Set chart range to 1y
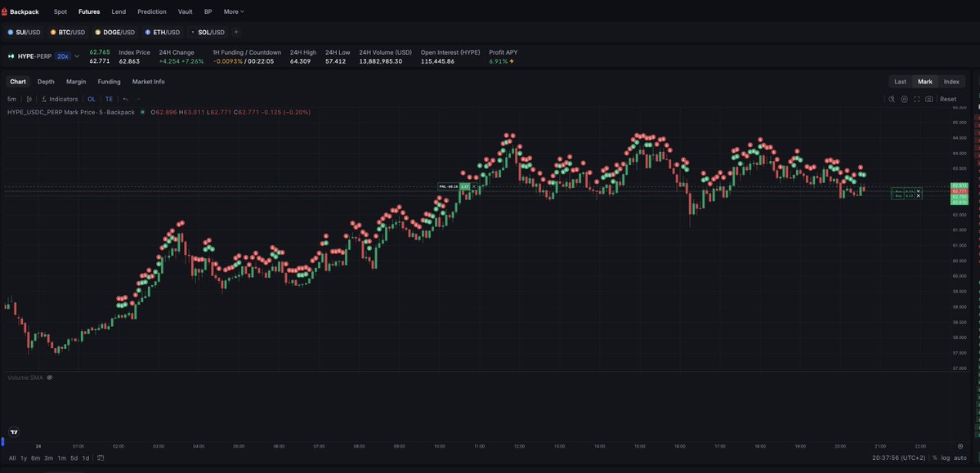Screen dimensions: 980x473 click(24, 458)
